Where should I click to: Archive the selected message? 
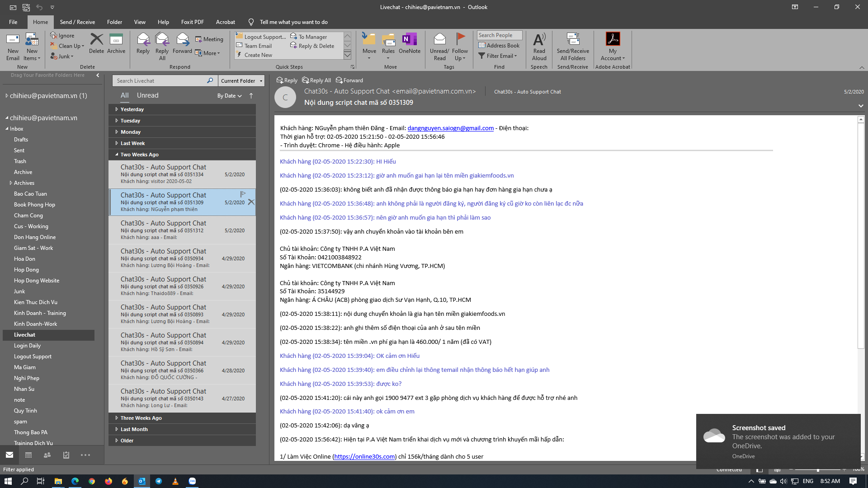(x=116, y=43)
